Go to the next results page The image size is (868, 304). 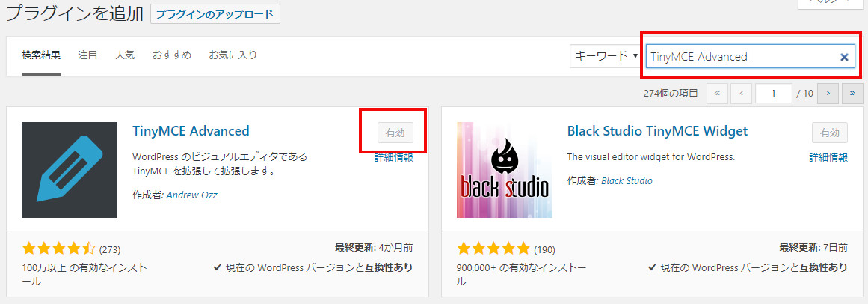tap(828, 93)
